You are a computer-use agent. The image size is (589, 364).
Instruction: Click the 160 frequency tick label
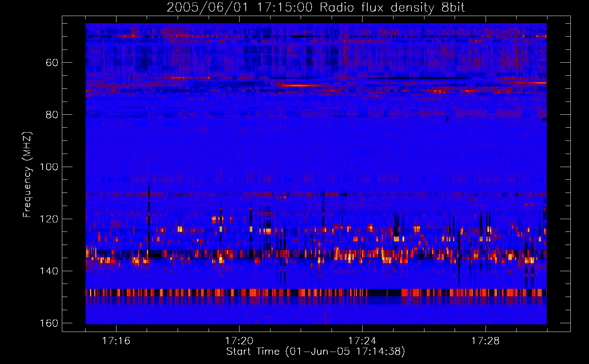pos(49,323)
